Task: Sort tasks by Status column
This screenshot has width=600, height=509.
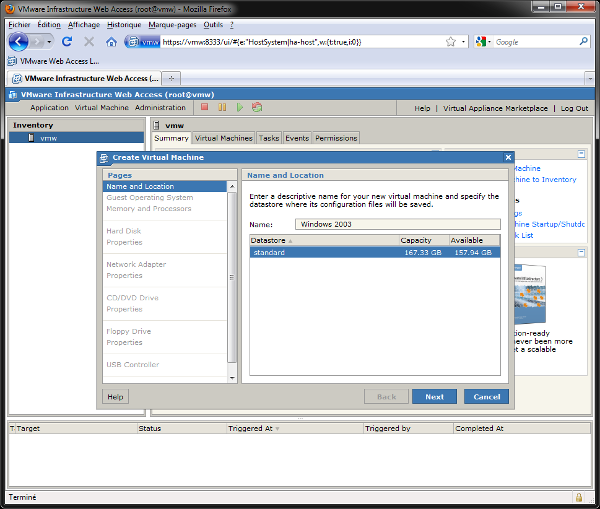Action: click(x=182, y=429)
